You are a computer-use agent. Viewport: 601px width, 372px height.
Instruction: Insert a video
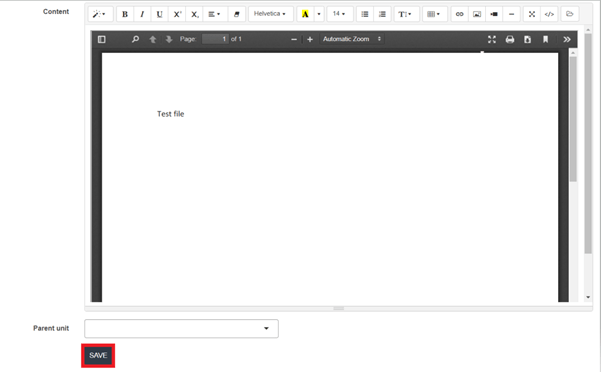click(x=494, y=14)
